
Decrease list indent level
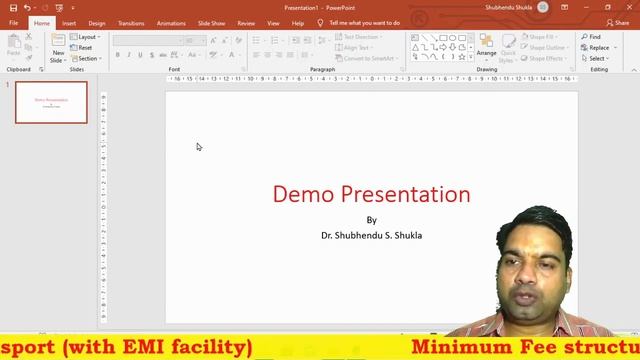pos(296,40)
